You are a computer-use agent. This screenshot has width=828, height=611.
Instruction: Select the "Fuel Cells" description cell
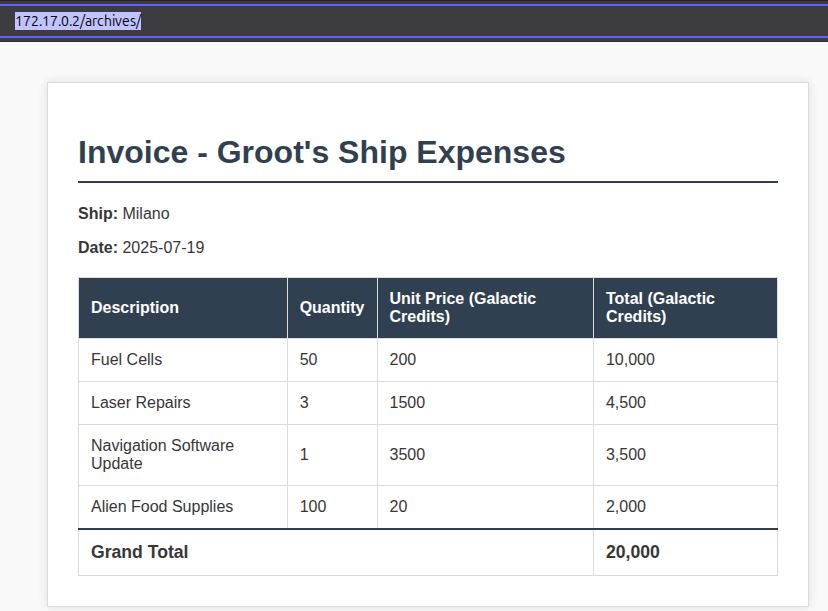183,360
